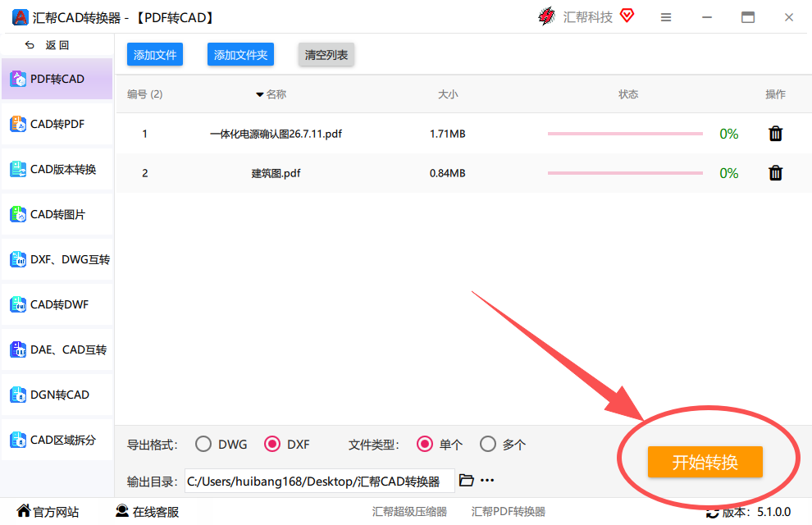This screenshot has width=812, height=525.
Task: Choose 单个 file type option
Action: [425, 445]
